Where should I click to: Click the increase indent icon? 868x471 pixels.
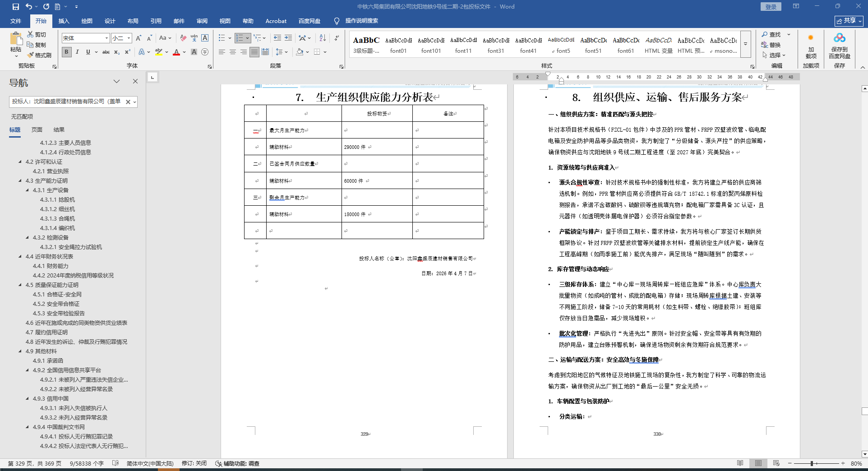pos(288,38)
